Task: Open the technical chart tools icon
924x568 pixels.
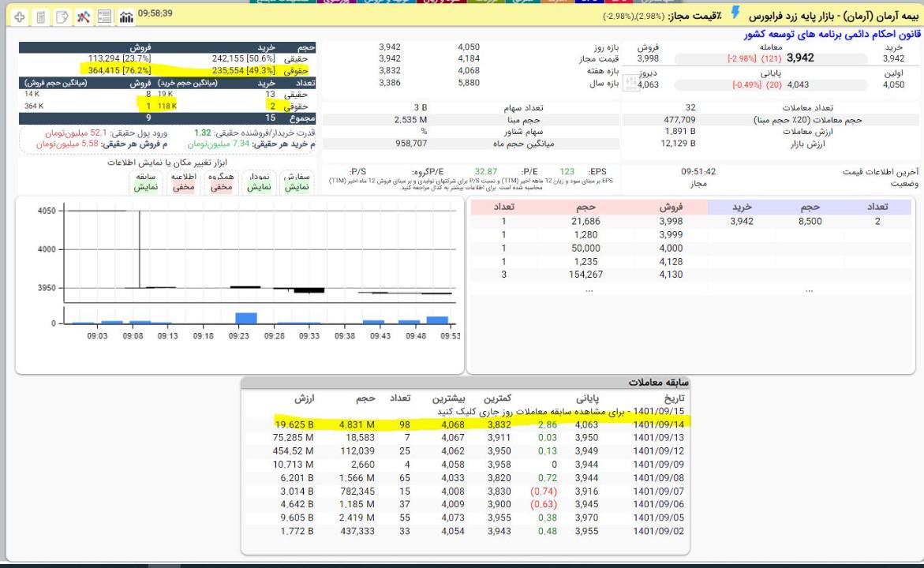Action: (x=83, y=17)
